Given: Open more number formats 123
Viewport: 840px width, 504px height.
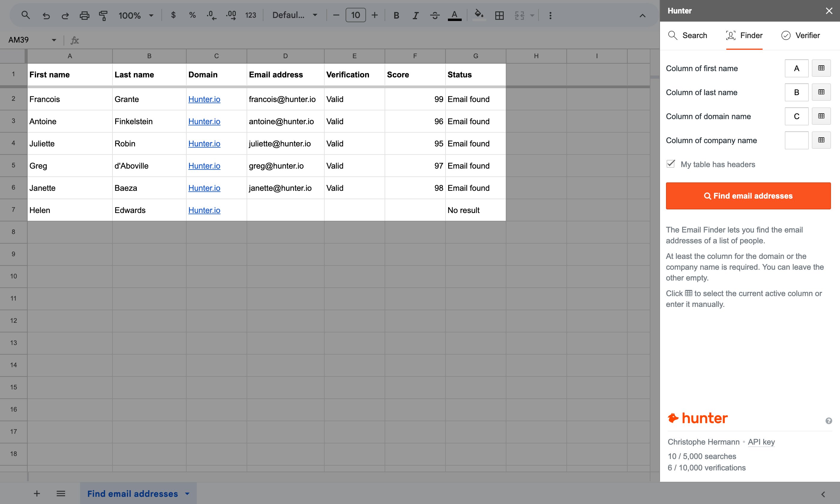Looking at the screenshot, I should [250, 15].
